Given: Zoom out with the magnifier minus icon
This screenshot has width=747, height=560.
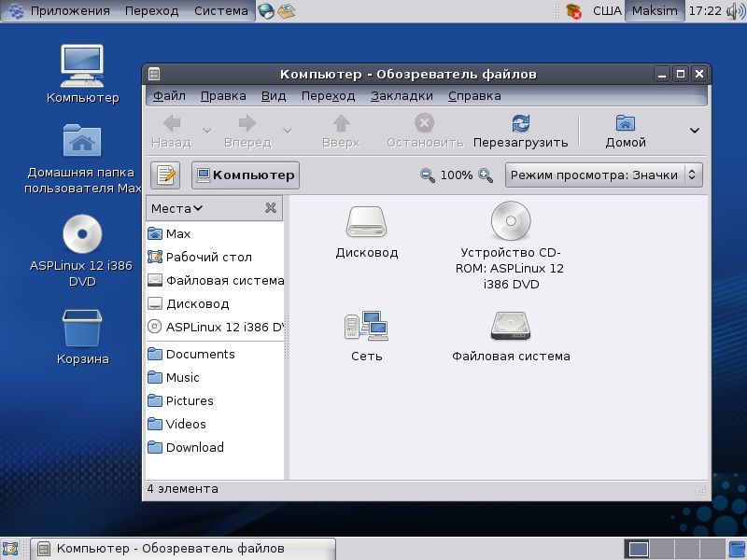Looking at the screenshot, I should pos(428,175).
